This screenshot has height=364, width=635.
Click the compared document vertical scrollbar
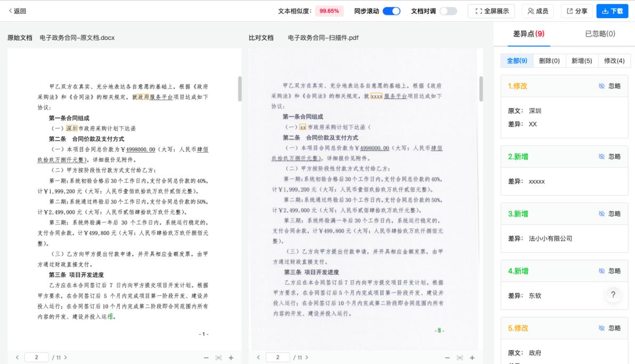pyautogui.click(x=481, y=88)
